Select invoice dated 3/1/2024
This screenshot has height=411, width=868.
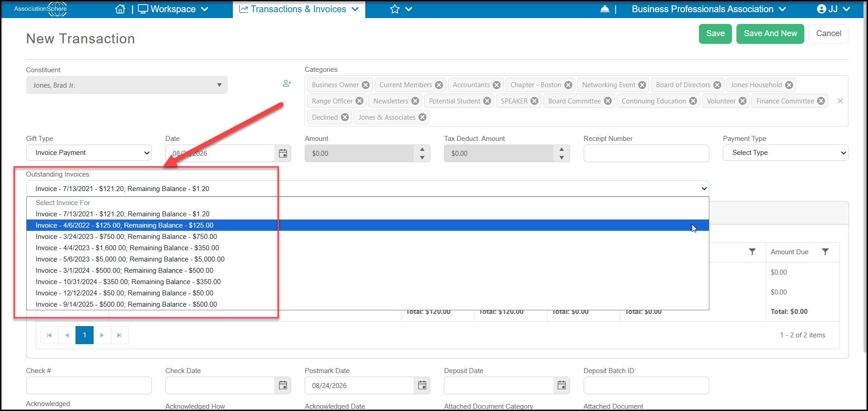click(x=368, y=271)
